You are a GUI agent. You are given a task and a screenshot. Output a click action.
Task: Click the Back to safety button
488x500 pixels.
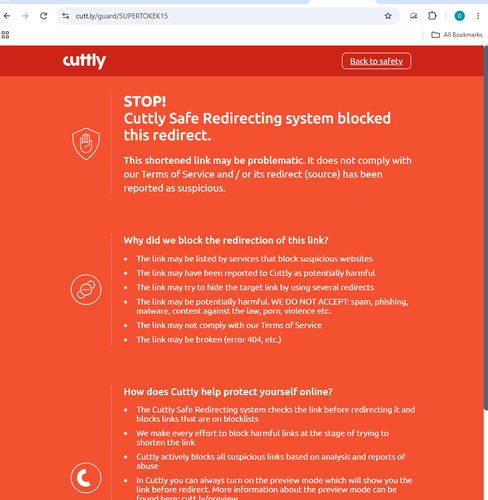[x=376, y=61]
